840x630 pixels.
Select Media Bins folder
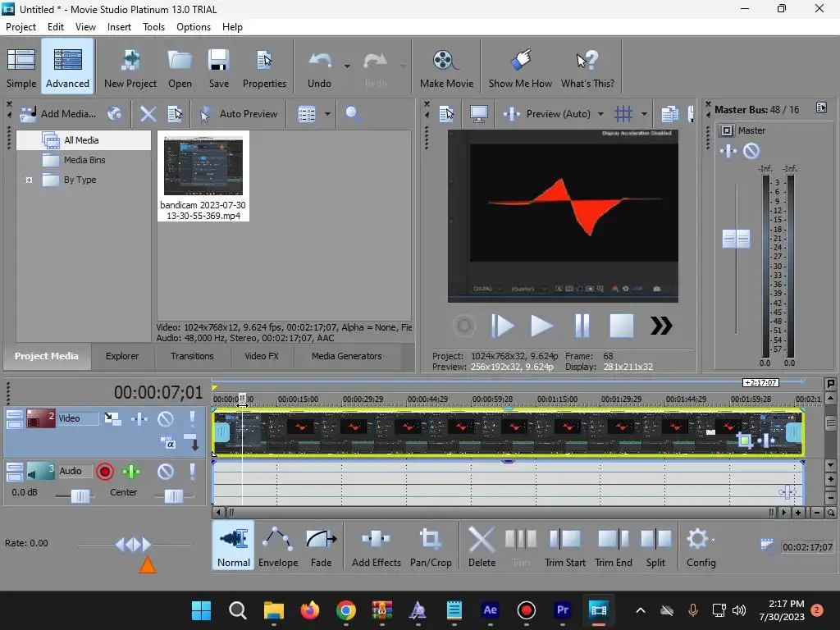(84, 160)
